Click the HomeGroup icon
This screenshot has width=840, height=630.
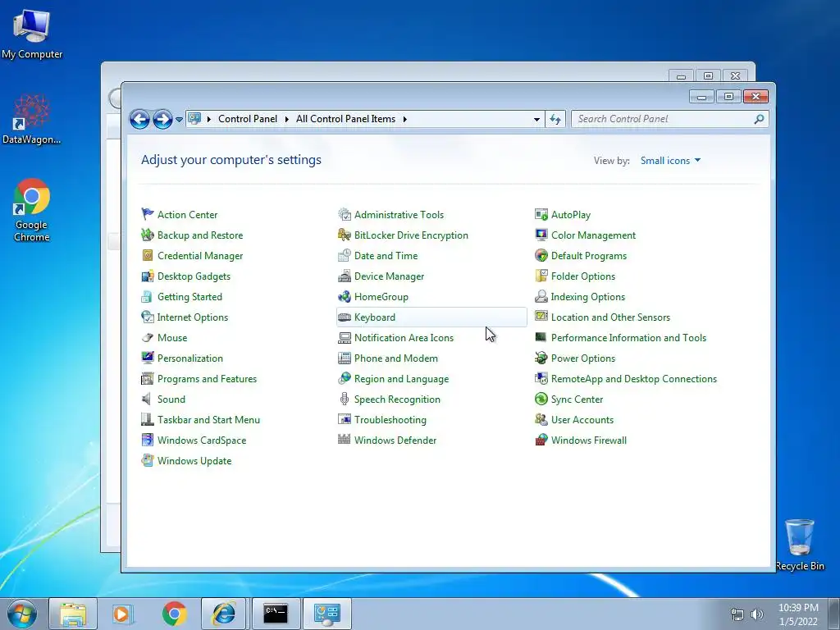tap(345, 296)
